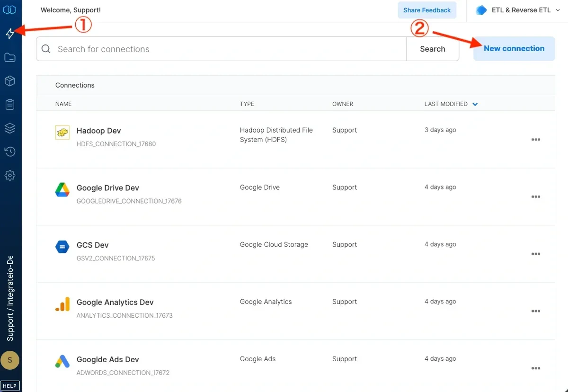The image size is (568, 392).
Task: Open the HELP badge at bottom left
Action: point(10,386)
